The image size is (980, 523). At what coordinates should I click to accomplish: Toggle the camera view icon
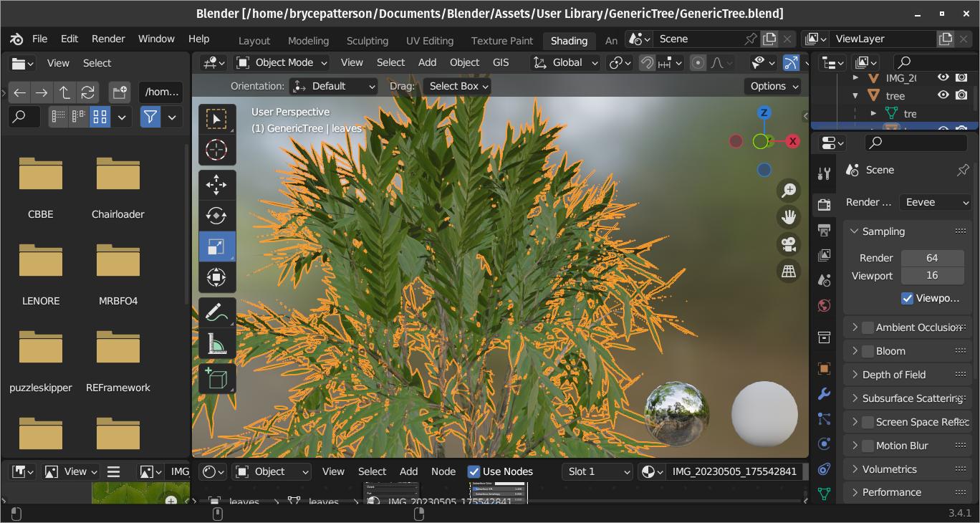[789, 244]
